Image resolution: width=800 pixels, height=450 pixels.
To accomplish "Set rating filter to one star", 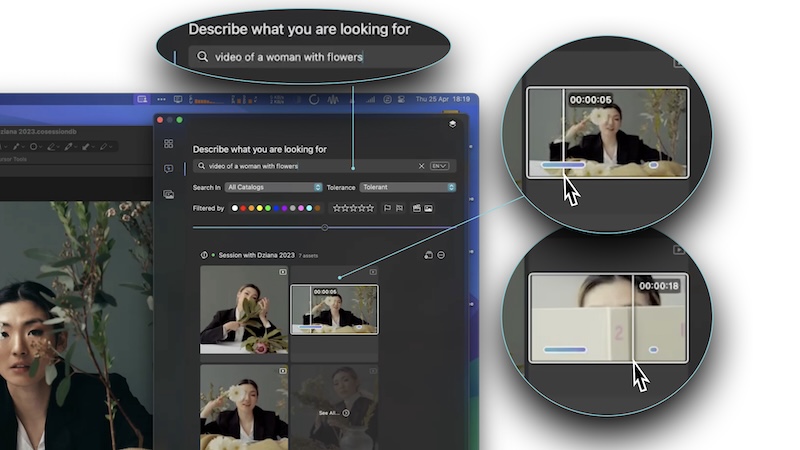I will (x=337, y=208).
